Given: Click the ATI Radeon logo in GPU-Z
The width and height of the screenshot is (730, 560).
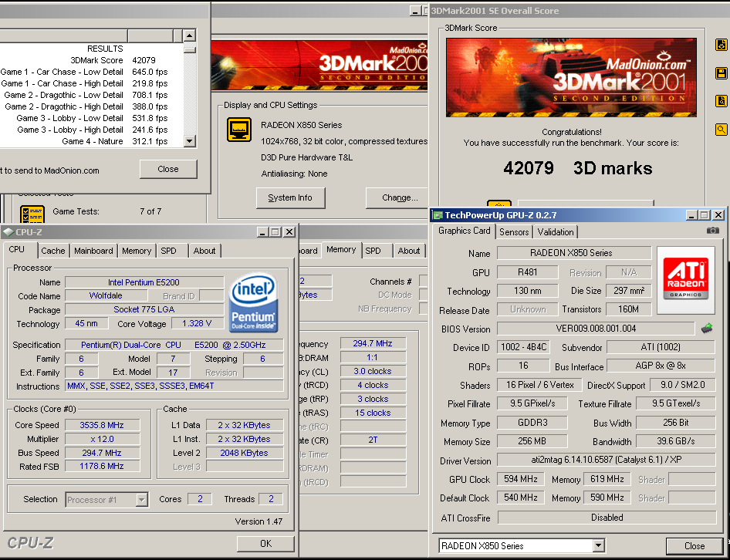Looking at the screenshot, I should point(685,278).
